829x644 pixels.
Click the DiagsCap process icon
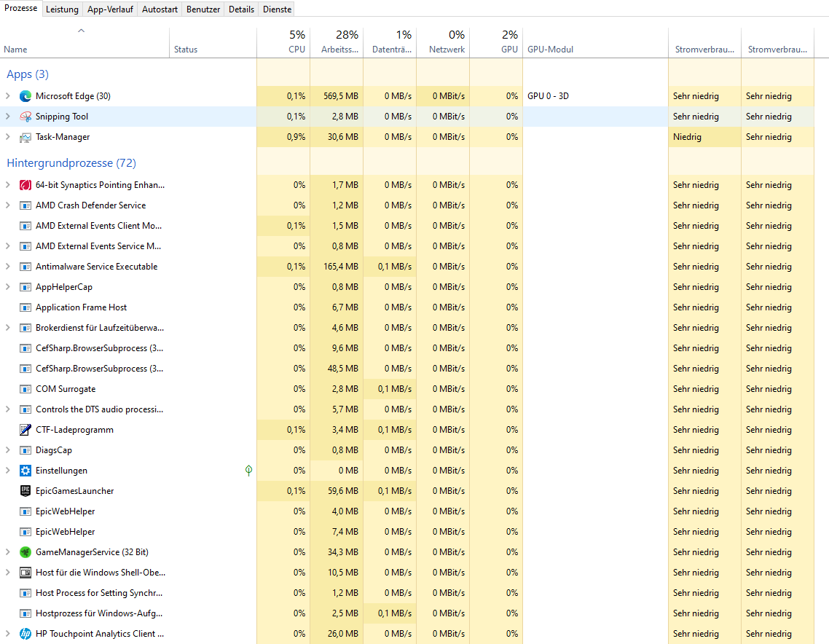[25, 450]
